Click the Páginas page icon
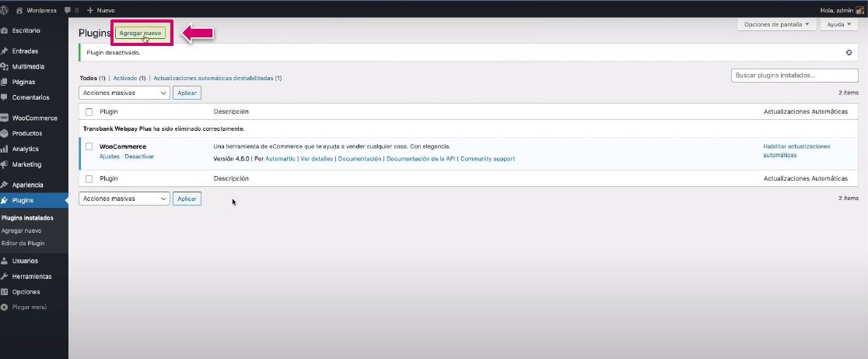The width and height of the screenshot is (868, 359). tap(5, 82)
